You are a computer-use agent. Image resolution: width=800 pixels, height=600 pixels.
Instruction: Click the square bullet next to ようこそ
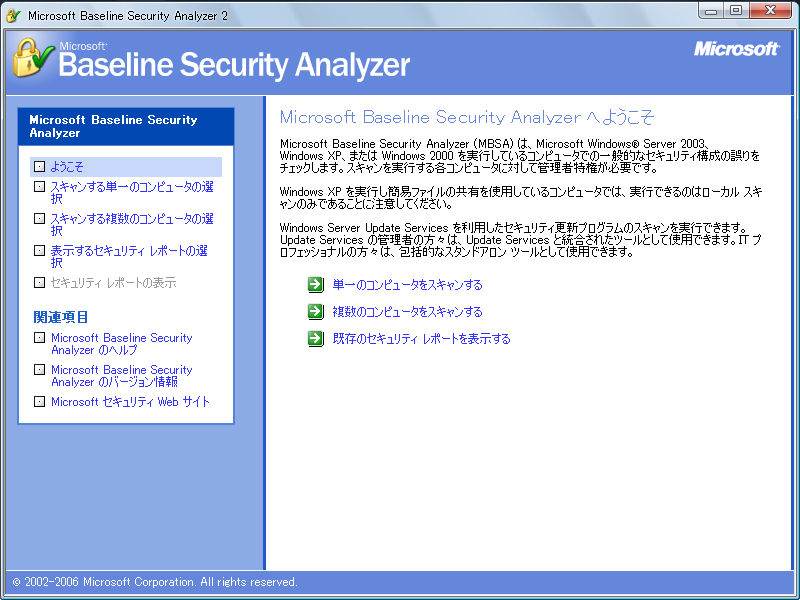(x=39, y=166)
